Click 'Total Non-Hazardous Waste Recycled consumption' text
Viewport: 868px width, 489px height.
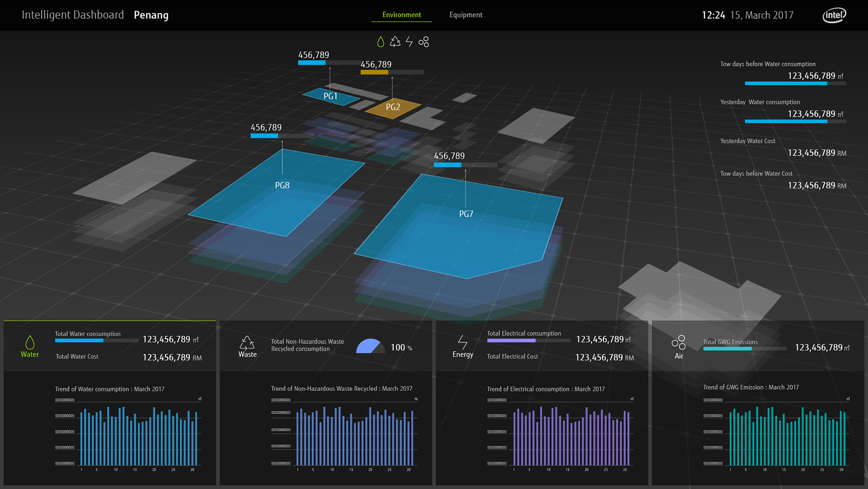[307, 345]
